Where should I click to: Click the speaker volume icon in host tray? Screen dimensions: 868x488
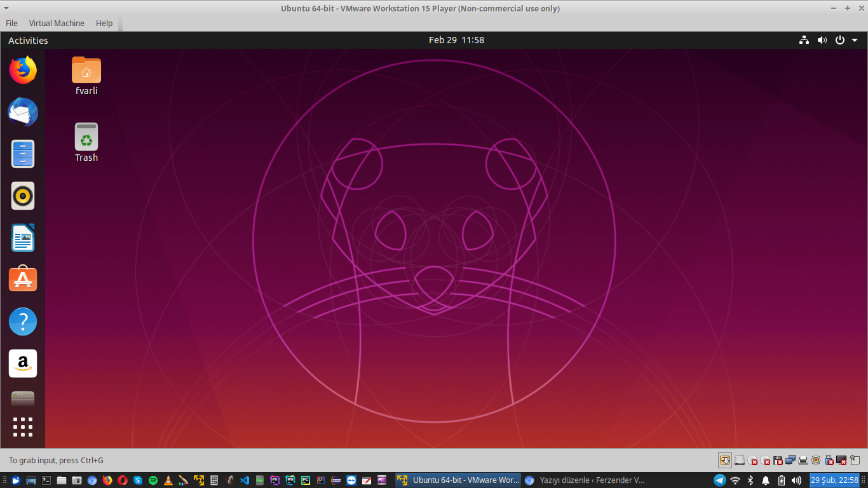[x=796, y=480]
